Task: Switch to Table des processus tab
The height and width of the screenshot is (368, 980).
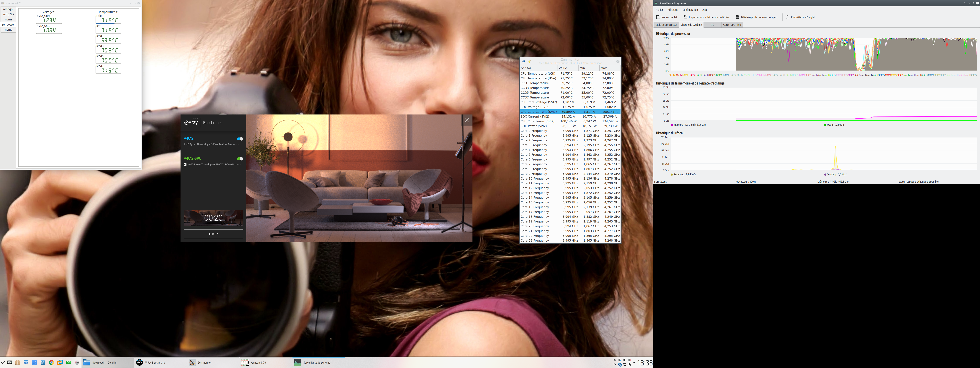Action: point(666,25)
